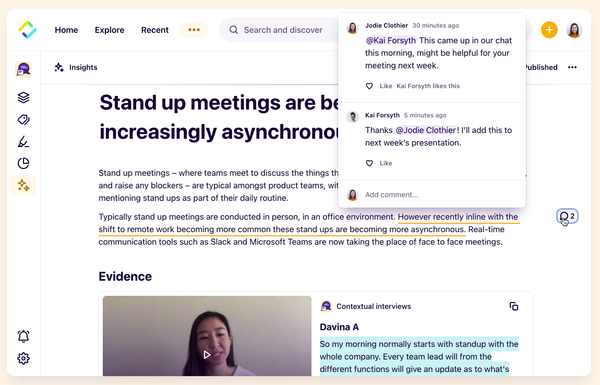Viewport: 600px width, 385px height.
Task: Click the sparkle icon beside Insights breadcrumb
Action: click(x=59, y=67)
